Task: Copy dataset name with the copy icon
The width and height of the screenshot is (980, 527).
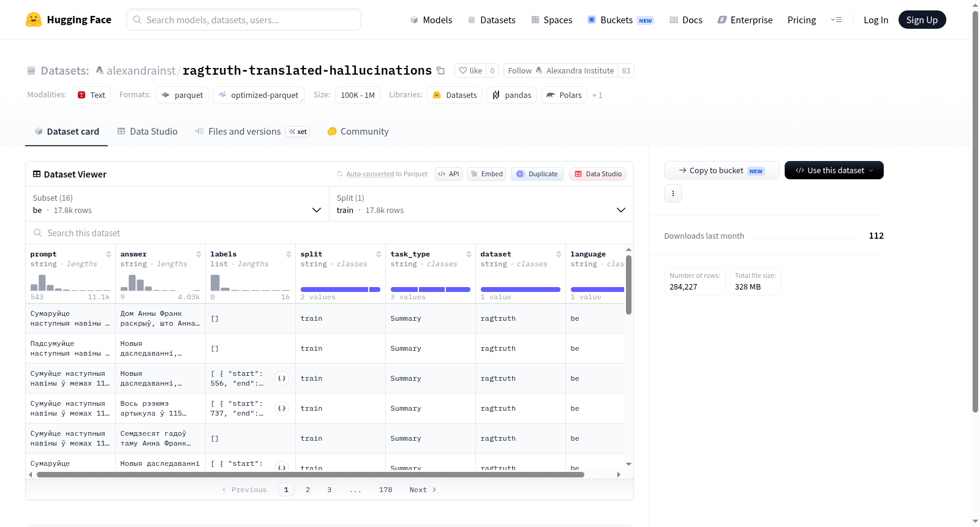Action: pos(440,70)
